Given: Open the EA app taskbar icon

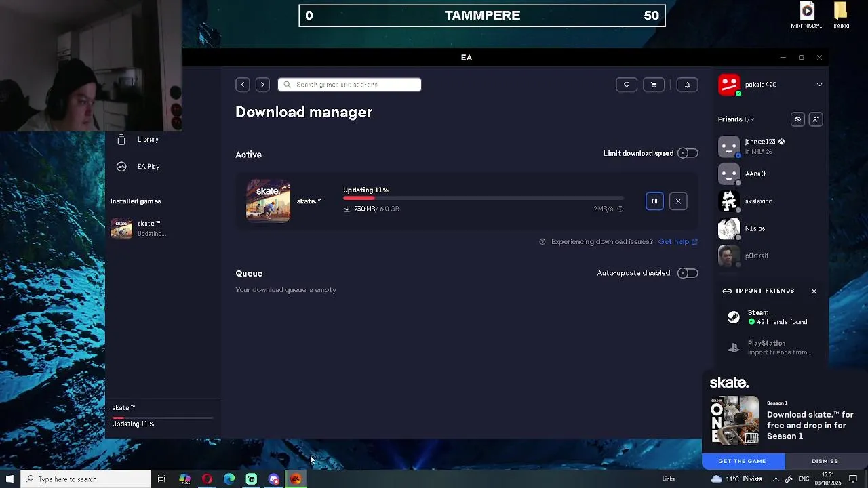Looking at the screenshot, I should 296,479.
